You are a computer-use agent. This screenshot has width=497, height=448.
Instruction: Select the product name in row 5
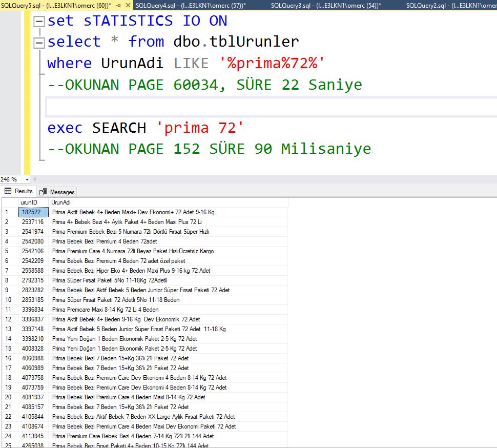click(133, 251)
